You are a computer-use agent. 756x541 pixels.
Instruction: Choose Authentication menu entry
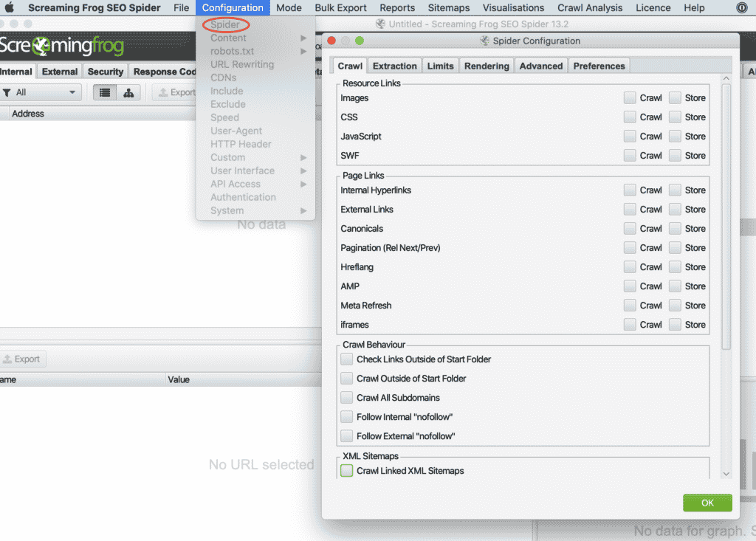(243, 198)
